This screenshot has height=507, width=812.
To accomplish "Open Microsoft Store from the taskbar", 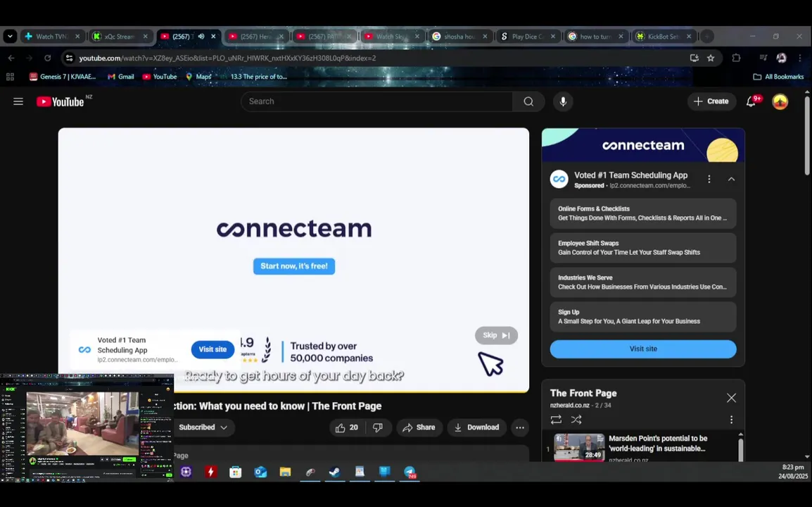I will 236,472.
